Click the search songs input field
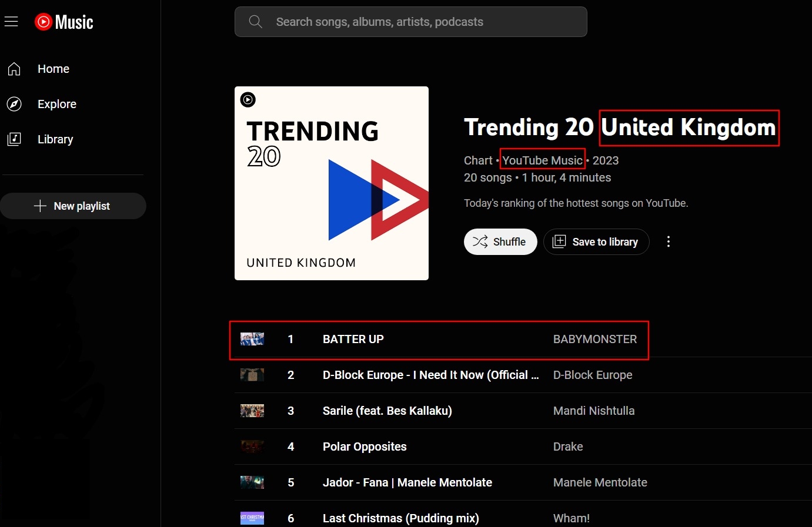The image size is (812, 527). 410,22
